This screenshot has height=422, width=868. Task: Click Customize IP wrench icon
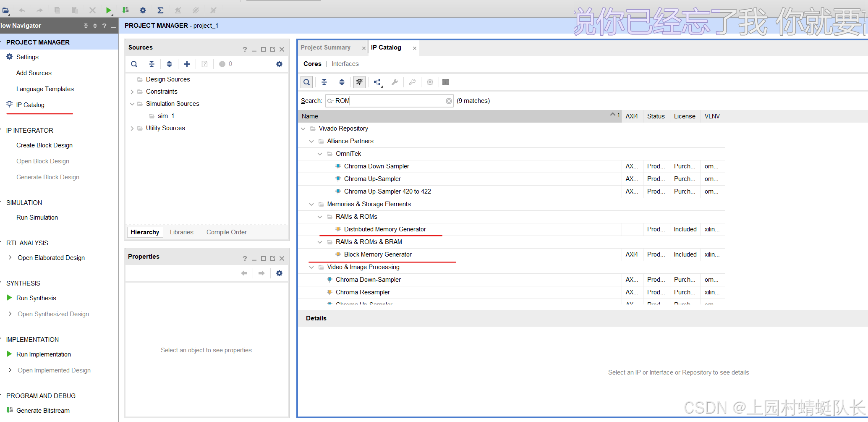[x=395, y=82]
